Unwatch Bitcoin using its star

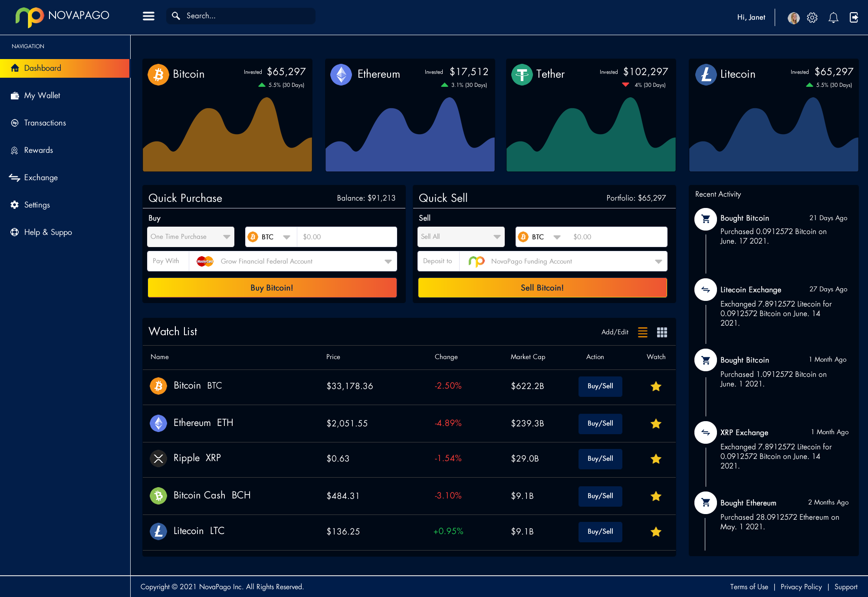pos(656,386)
